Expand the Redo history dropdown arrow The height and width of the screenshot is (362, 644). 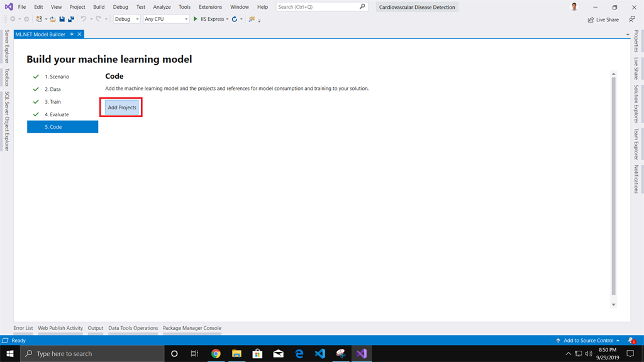[x=106, y=19]
